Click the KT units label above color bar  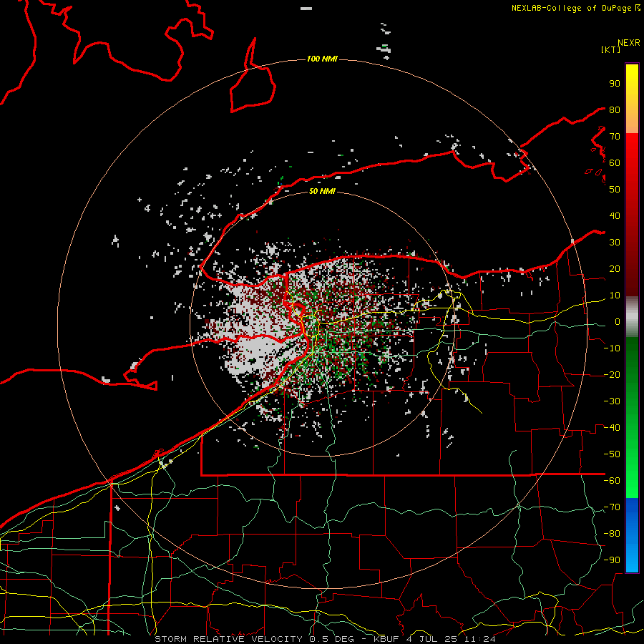pos(611,49)
